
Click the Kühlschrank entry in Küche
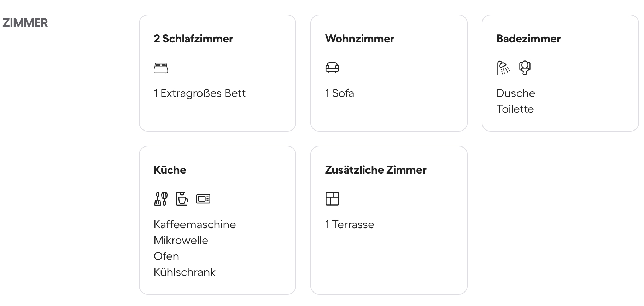pyautogui.click(x=185, y=272)
